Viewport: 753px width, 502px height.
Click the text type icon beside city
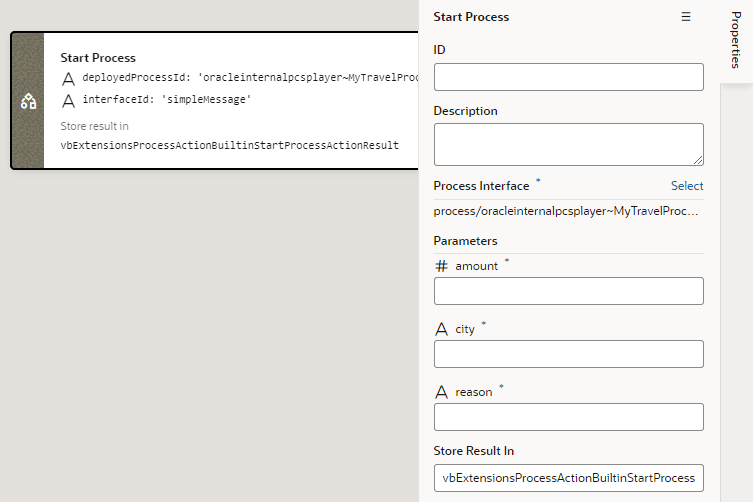tap(441, 329)
